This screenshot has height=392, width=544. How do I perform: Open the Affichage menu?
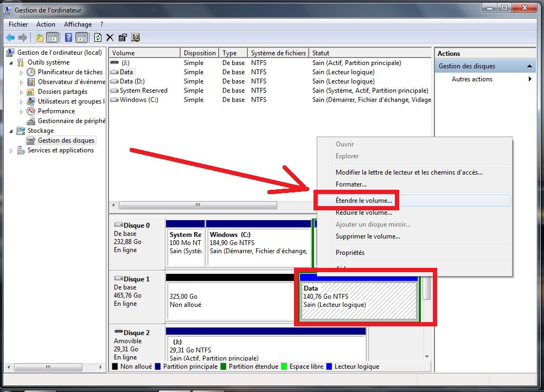tap(78, 24)
